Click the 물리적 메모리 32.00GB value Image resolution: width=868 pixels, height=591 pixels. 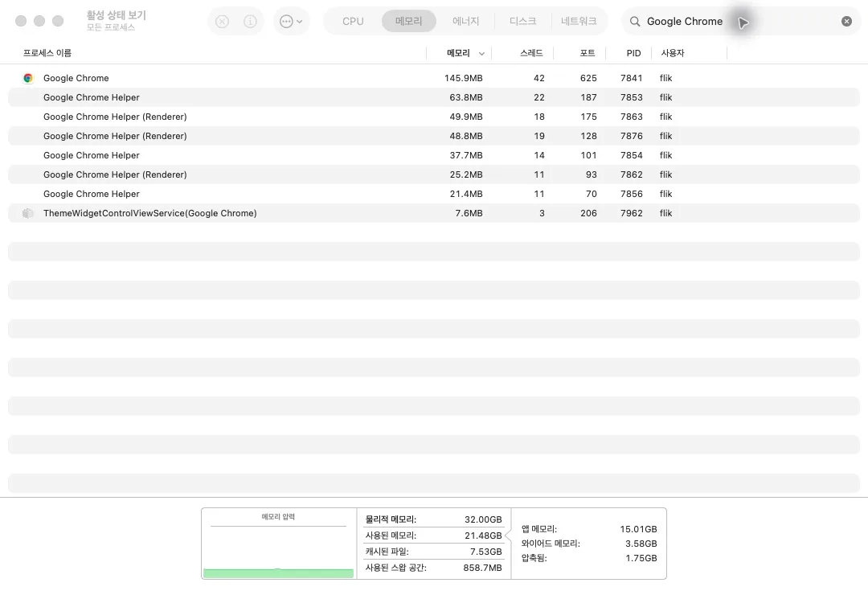(483, 519)
